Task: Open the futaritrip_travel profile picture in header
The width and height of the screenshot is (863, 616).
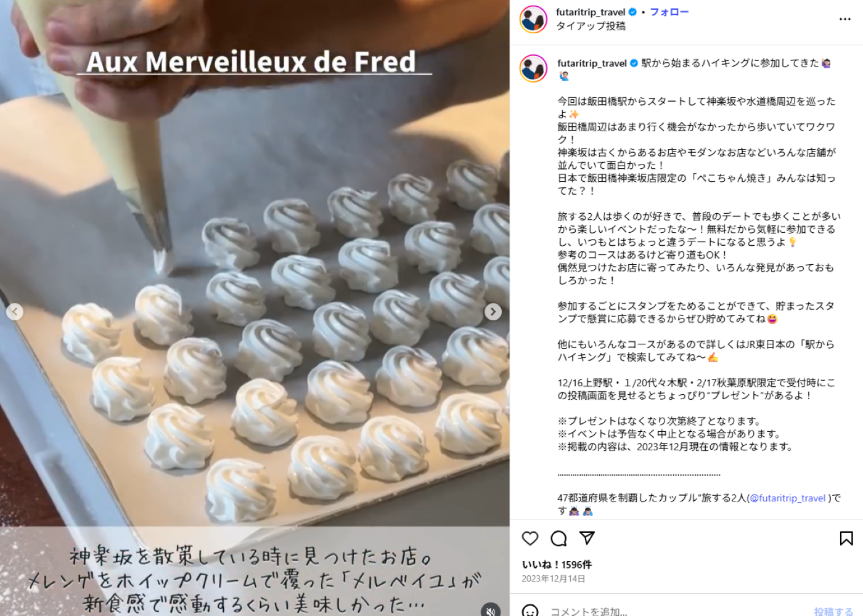Action: (533, 19)
